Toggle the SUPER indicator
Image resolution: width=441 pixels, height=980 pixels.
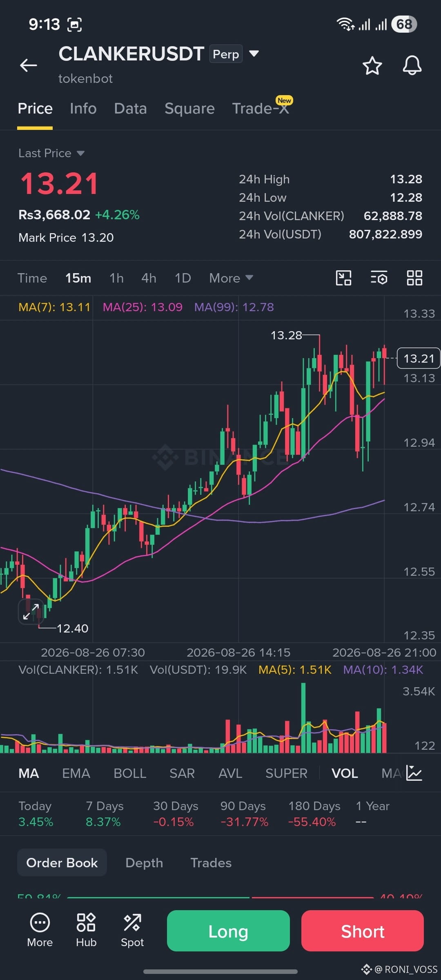[x=286, y=773]
